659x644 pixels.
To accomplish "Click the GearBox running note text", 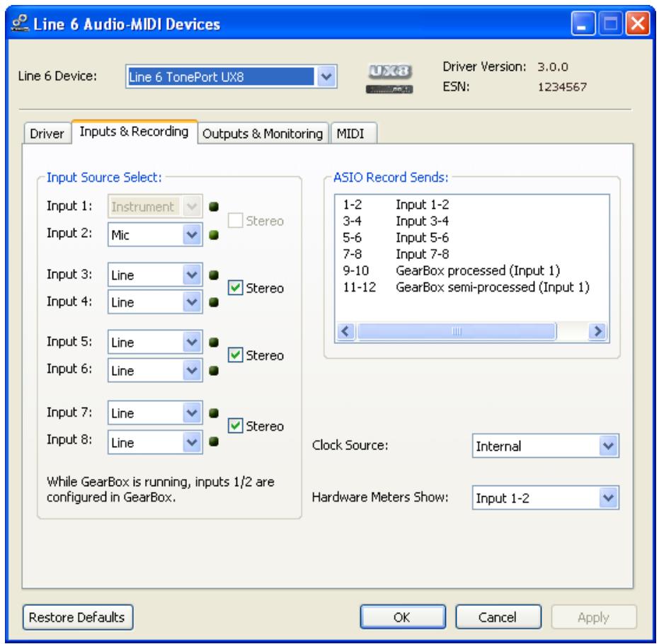I will click(x=160, y=490).
